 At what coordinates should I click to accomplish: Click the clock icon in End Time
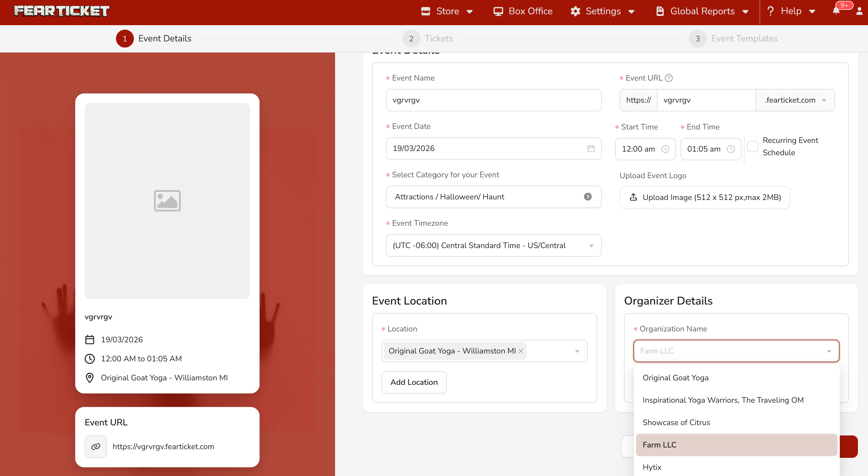731,149
